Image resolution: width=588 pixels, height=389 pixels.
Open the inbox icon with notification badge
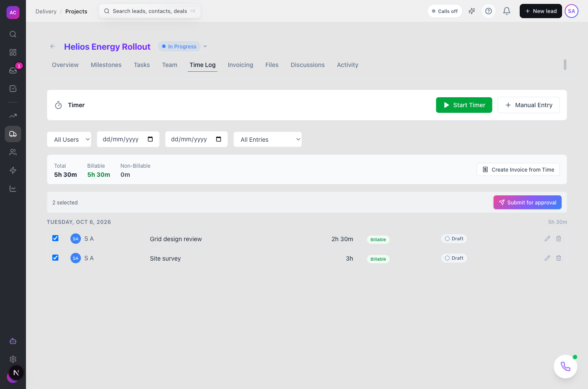click(x=13, y=70)
